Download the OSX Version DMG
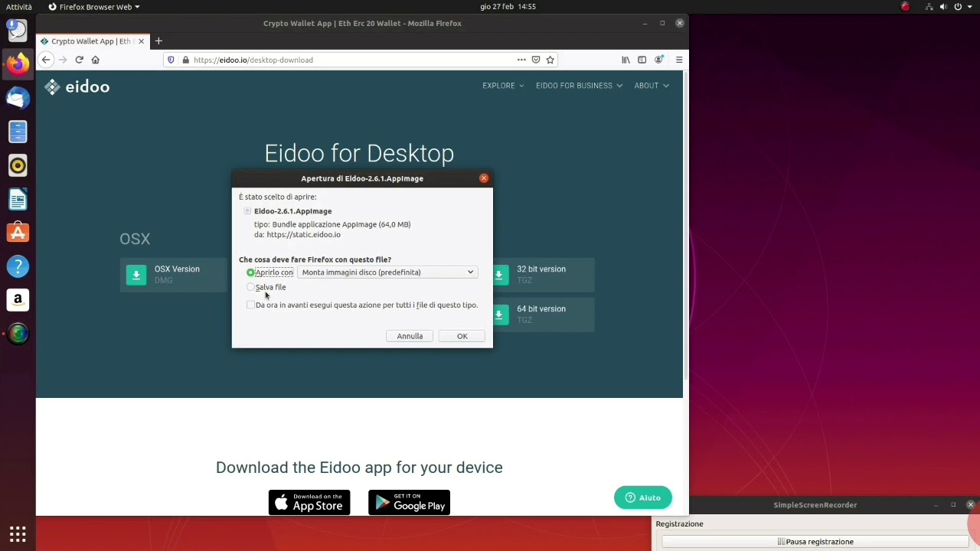Viewport: 980px width, 551px height. (174, 275)
